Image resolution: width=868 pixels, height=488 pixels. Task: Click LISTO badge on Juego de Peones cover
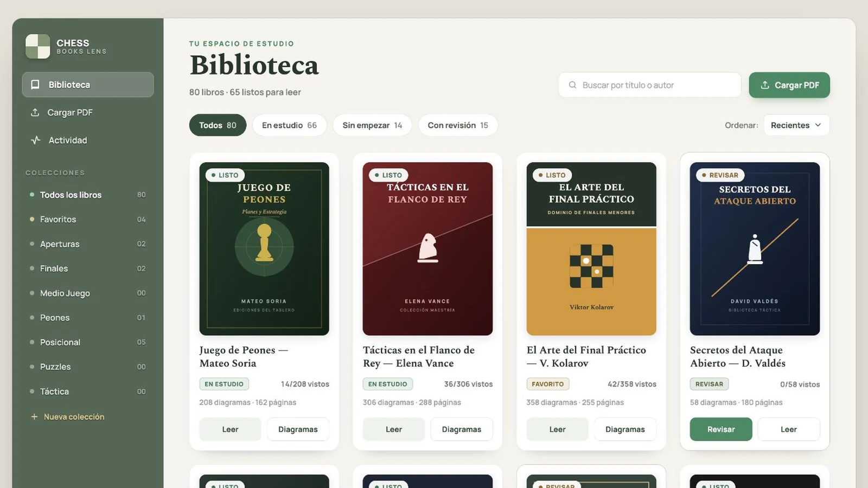point(225,175)
